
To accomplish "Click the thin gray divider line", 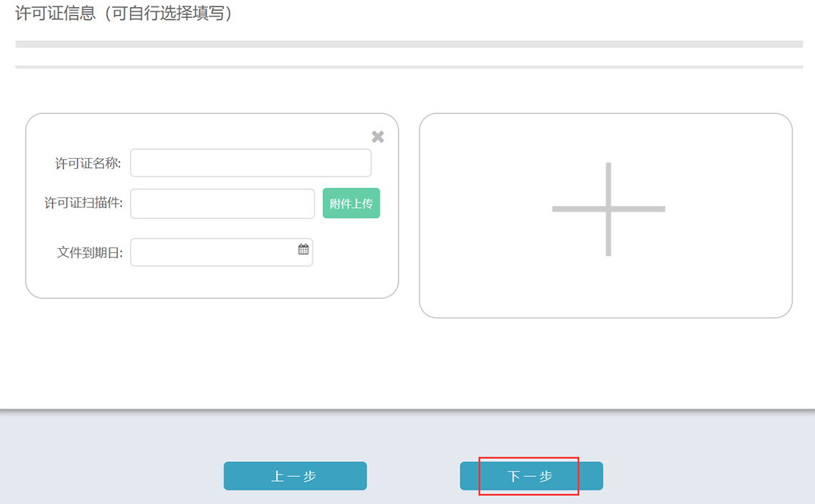I will pyautogui.click(x=409, y=67).
